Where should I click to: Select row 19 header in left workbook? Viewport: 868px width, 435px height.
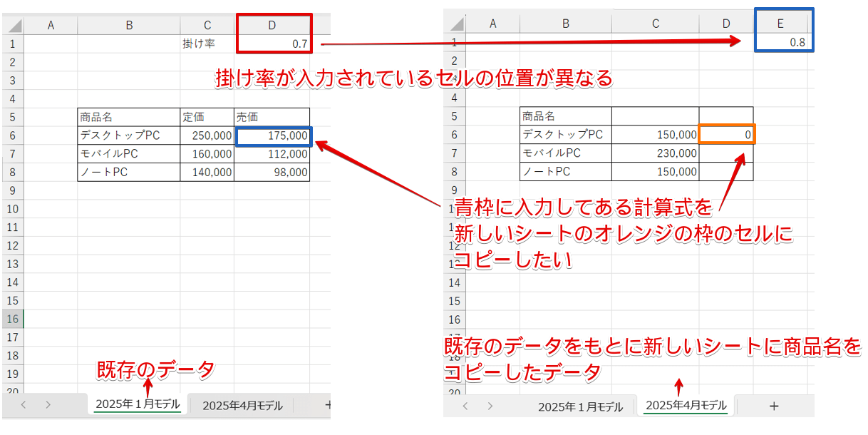[x=13, y=374]
